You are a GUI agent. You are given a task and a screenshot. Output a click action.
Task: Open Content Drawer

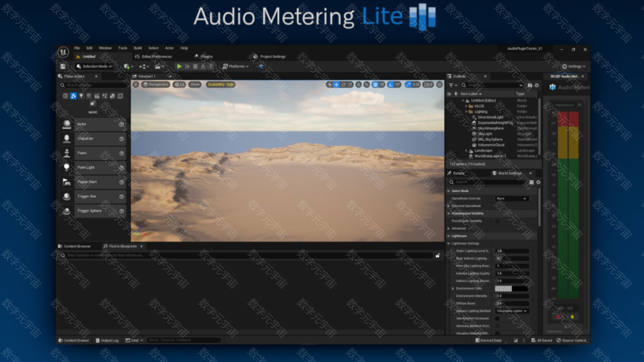pos(74,340)
